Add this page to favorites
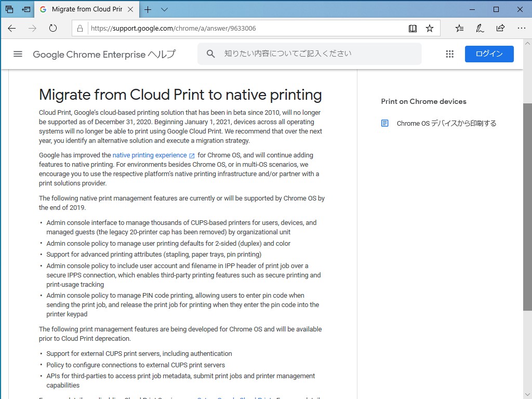532x399 pixels. pos(430,29)
